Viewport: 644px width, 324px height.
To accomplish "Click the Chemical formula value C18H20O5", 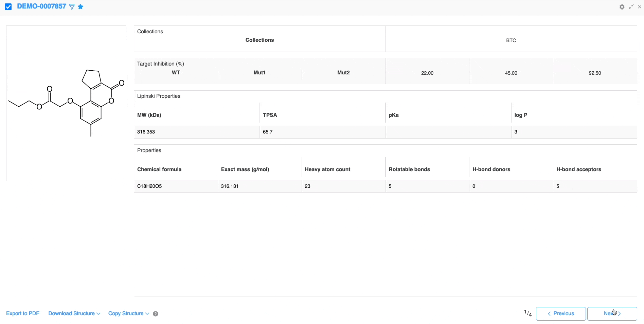I will pyautogui.click(x=149, y=186).
